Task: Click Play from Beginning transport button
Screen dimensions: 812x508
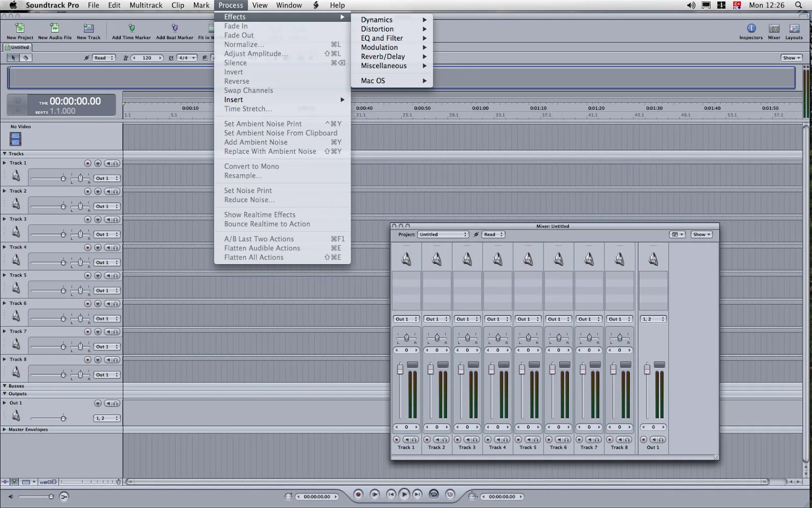Action: [x=375, y=494]
